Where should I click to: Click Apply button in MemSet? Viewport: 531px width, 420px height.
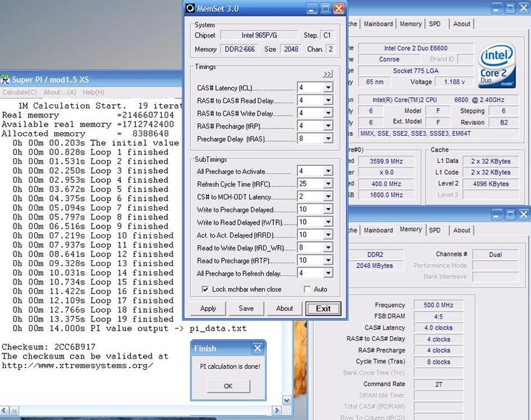208,308
